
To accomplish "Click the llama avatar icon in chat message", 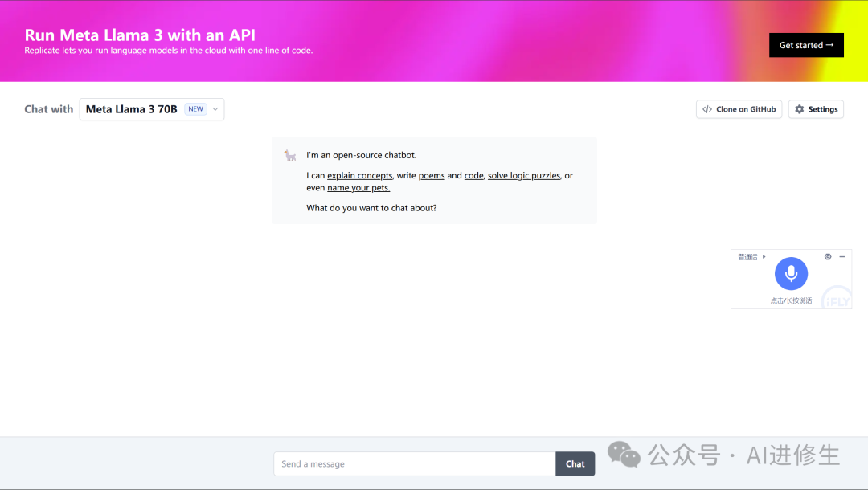I will (x=290, y=155).
